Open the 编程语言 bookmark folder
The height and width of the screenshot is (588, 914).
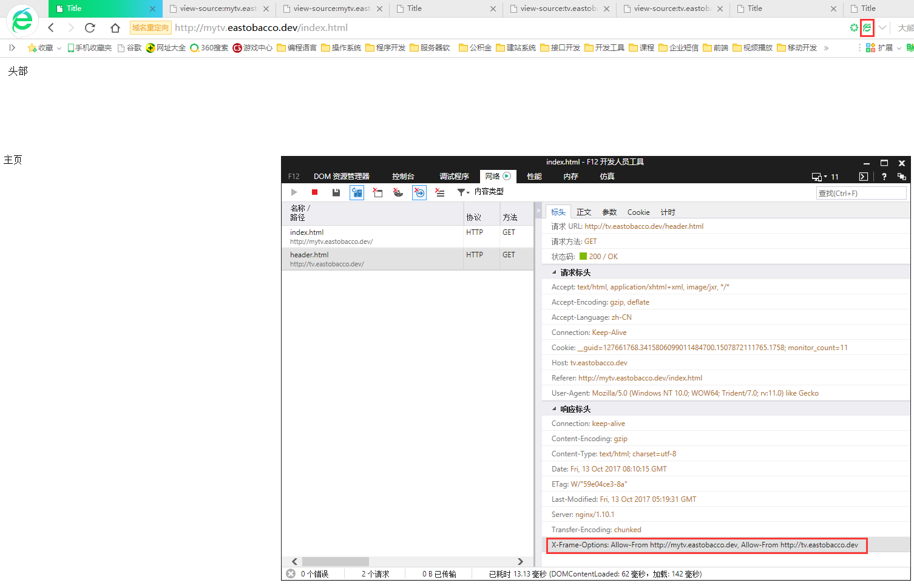pyautogui.click(x=297, y=48)
